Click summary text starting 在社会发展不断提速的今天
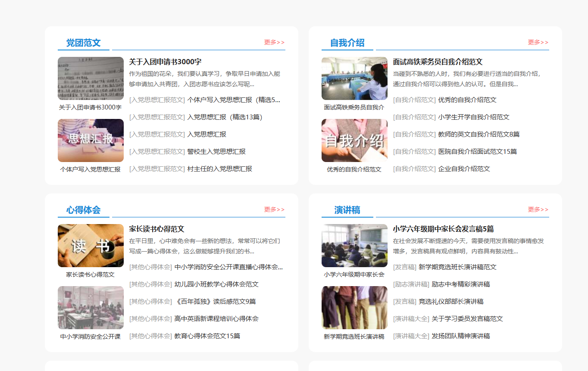The image size is (588, 371). point(468,246)
